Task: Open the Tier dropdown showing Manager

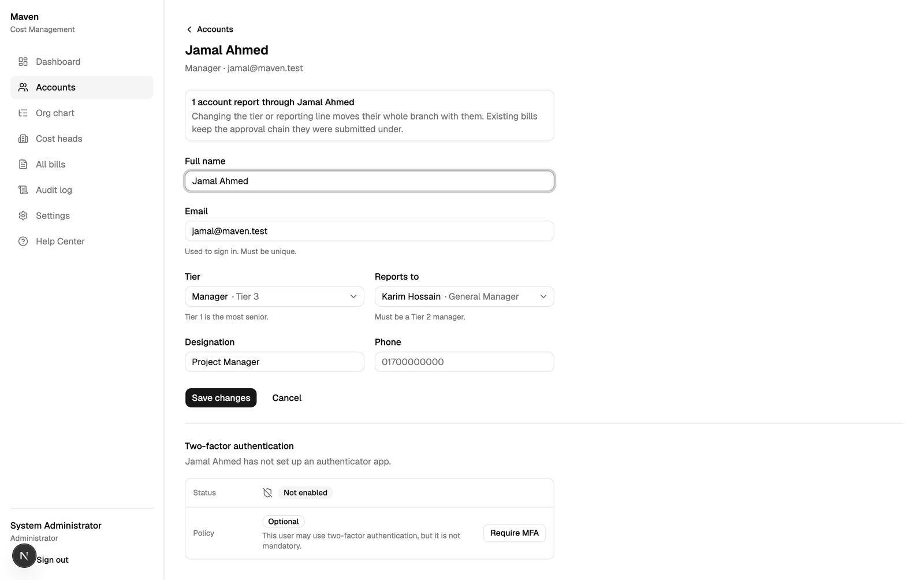Action: click(x=274, y=296)
